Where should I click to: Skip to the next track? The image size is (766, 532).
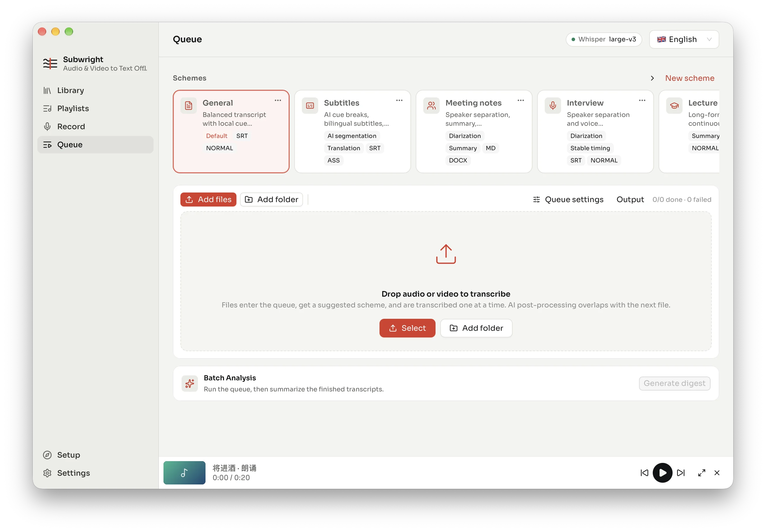click(x=680, y=473)
